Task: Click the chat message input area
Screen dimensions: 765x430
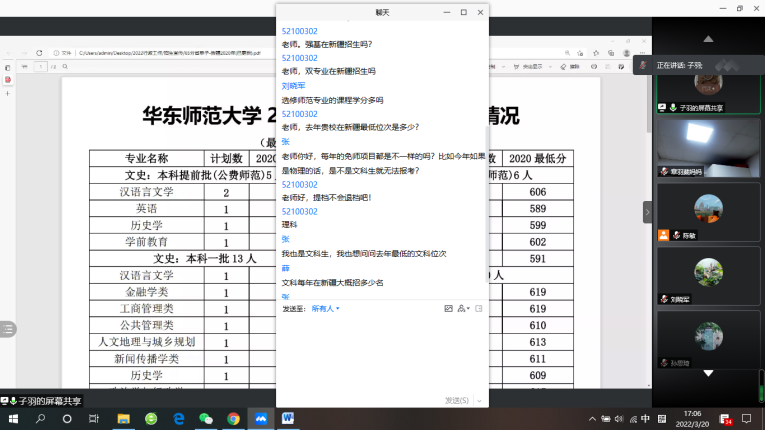Action: (382, 353)
